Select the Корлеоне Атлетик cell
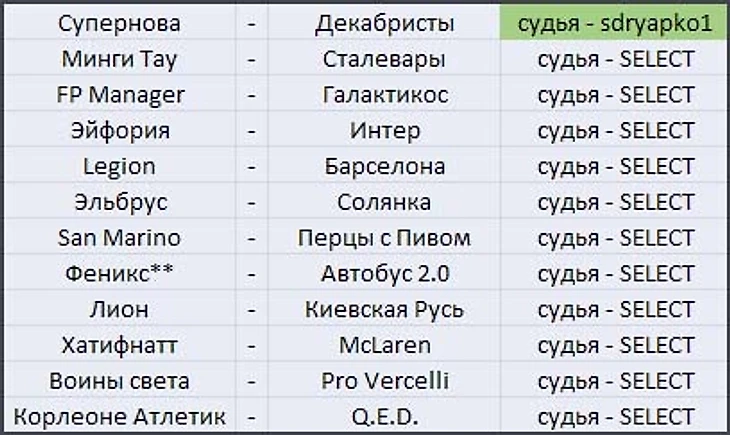Screen dimensions: 730x435 (x=119, y=417)
